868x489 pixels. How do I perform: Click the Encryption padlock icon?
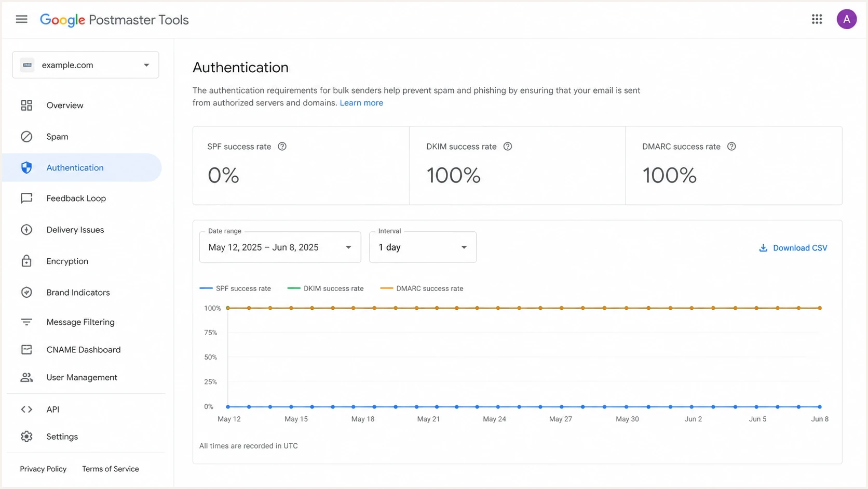pyautogui.click(x=26, y=261)
